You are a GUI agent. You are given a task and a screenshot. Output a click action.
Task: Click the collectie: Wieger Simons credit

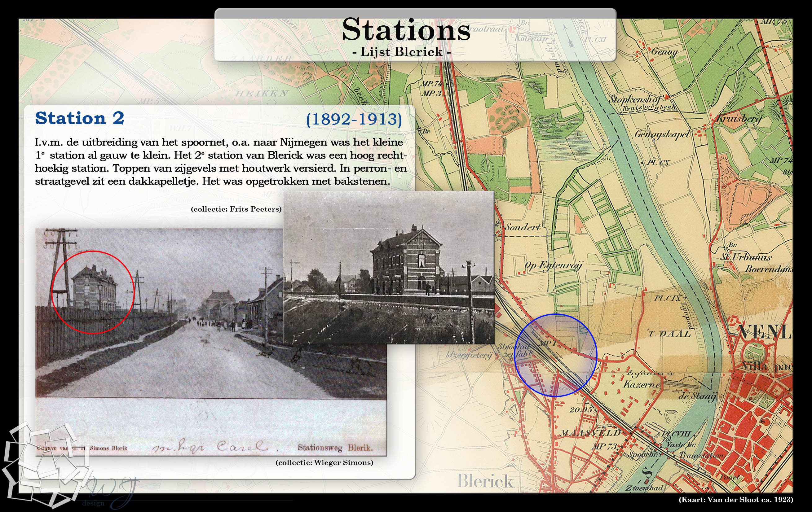coord(324,462)
